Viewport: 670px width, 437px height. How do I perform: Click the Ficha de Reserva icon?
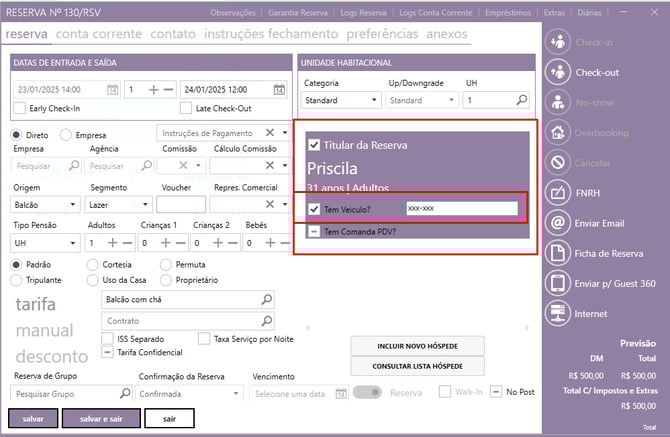coord(558,253)
